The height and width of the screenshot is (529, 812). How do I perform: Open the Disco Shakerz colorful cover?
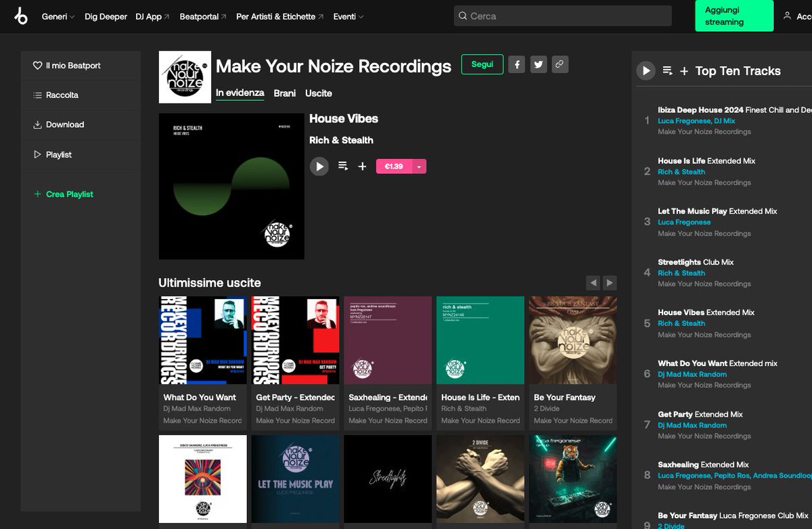coord(203,479)
